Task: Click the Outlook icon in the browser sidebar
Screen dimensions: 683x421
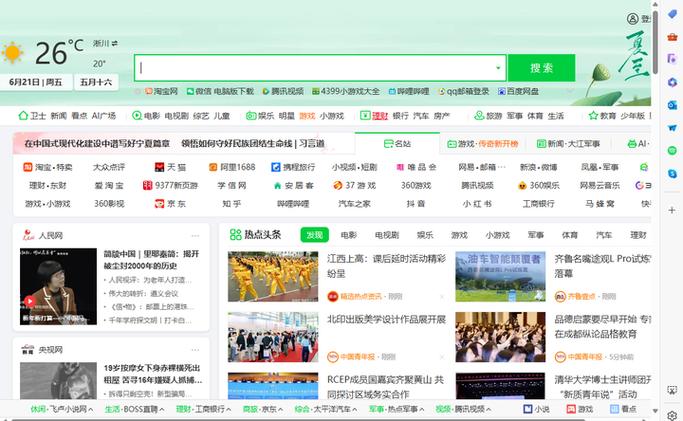Action: (673, 104)
